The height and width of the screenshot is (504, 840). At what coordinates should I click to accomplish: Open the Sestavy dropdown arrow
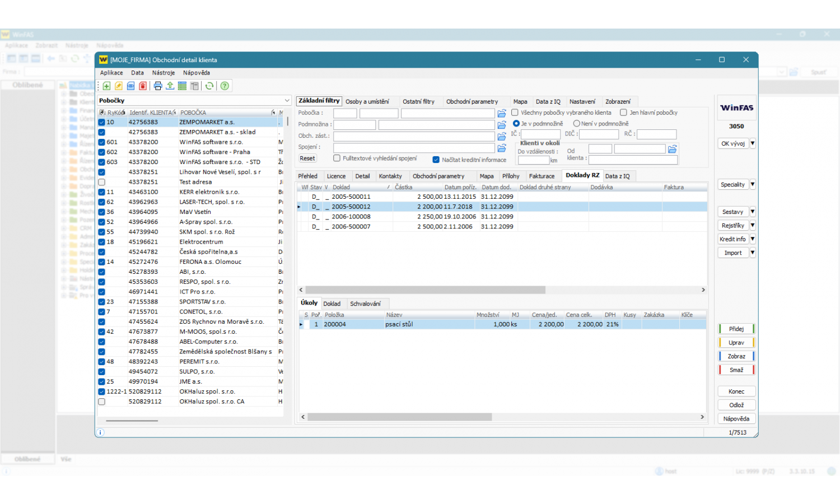(x=753, y=212)
